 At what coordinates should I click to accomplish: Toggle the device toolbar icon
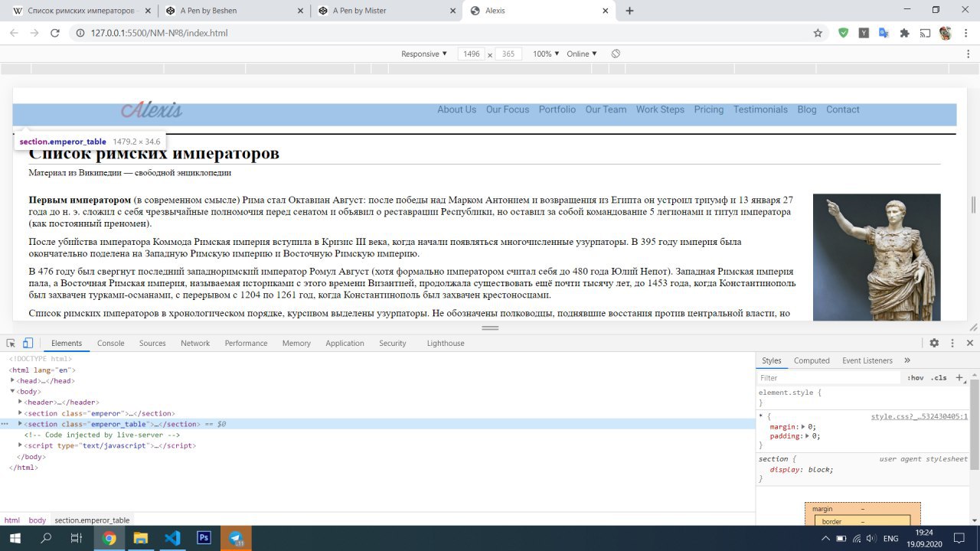pos(28,343)
